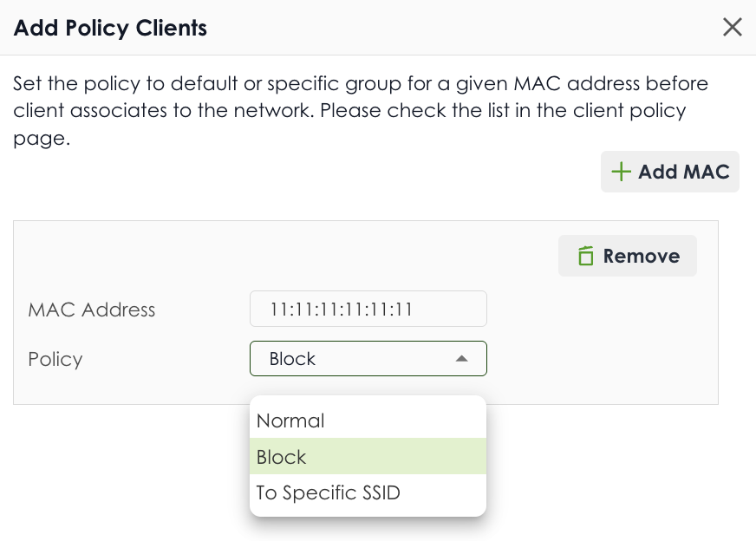Viewport: 756px width, 541px height.
Task: Click the Policy combo box showing Block
Action: point(368,358)
